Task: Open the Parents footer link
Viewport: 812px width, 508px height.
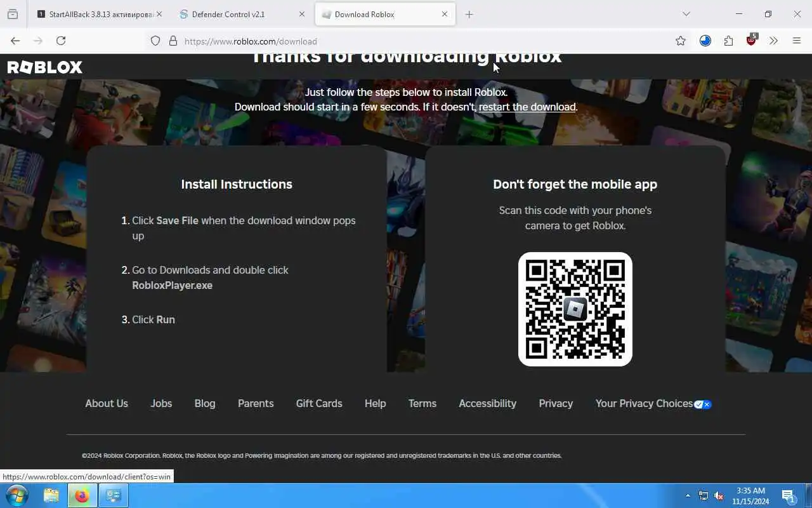Action: point(256,403)
